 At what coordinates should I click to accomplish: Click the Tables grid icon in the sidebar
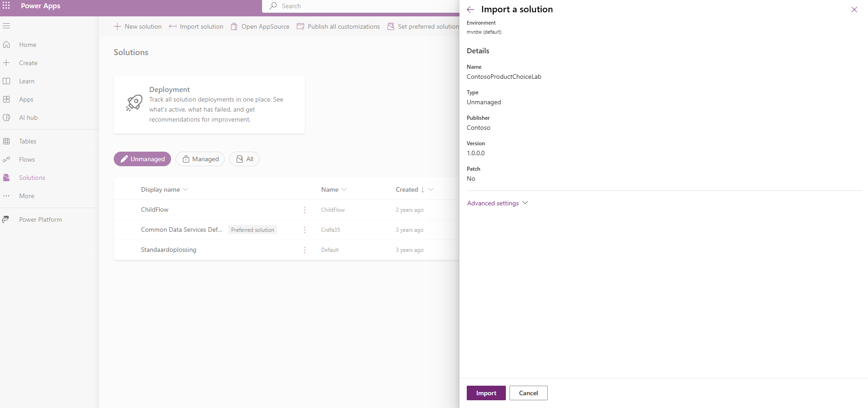click(x=6, y=141)
